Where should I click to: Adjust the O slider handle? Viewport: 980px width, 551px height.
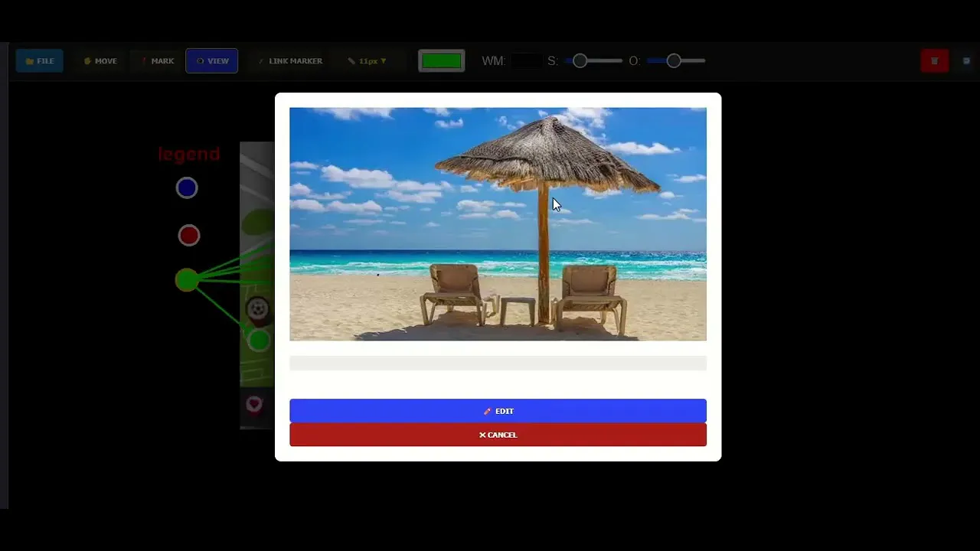coord(674,60)
